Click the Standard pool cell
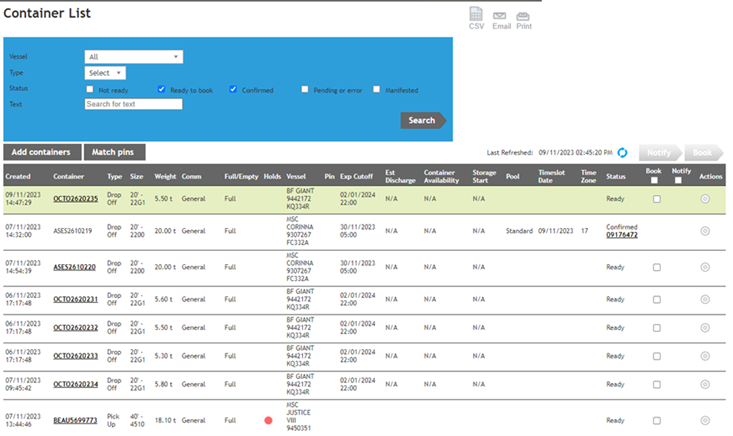The height and width of the screenshot is (436, 733). click(519, 231)
